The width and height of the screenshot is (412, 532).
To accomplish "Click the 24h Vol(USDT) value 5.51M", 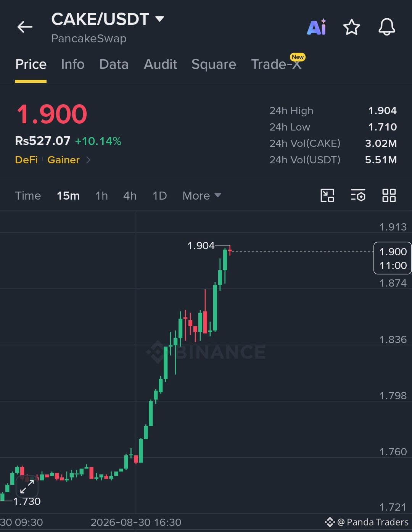I will pos(381,160).
